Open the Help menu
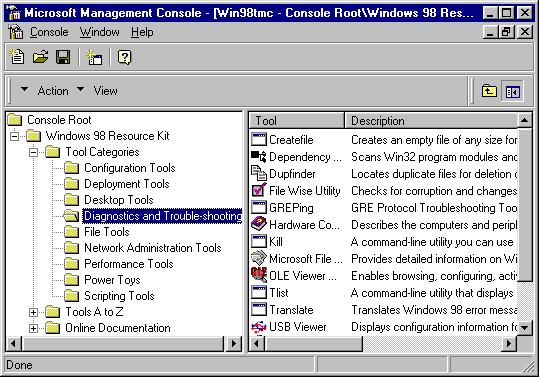This screenshot has height=377, width=539. (142, 32)
